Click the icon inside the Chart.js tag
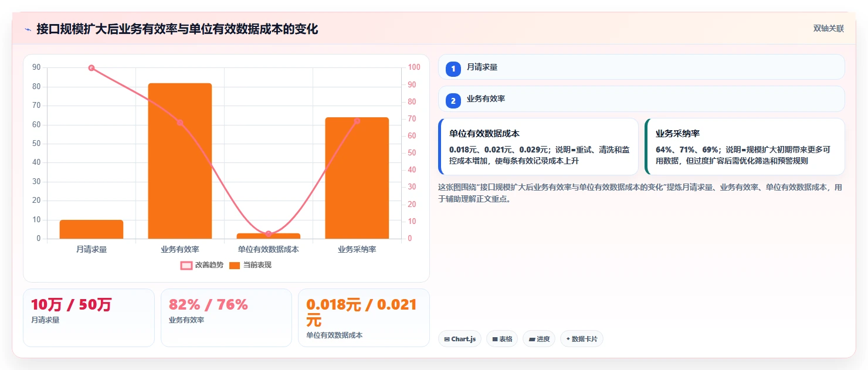Screen dimensions: 868x370 [x=447, y=339]
